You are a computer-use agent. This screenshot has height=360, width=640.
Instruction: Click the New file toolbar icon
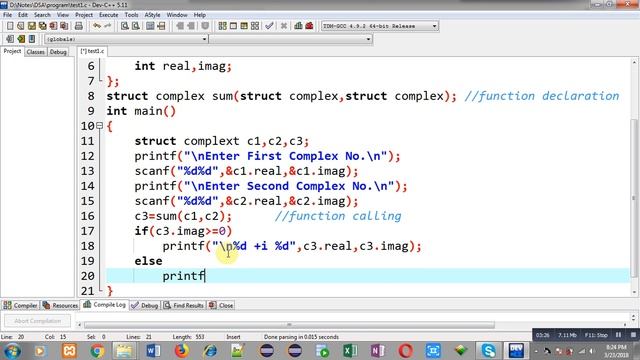coord(10,26)
